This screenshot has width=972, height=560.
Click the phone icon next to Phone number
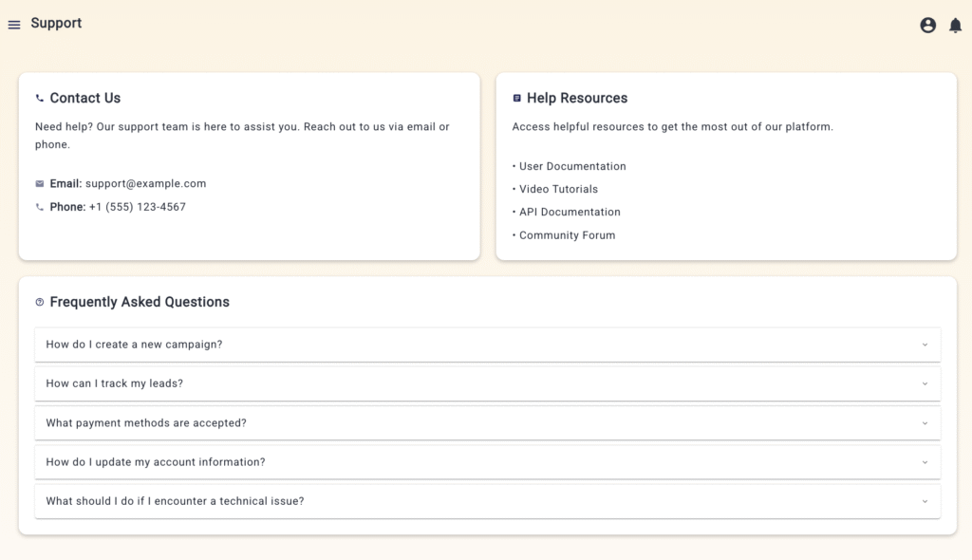[x=40, y=207]
